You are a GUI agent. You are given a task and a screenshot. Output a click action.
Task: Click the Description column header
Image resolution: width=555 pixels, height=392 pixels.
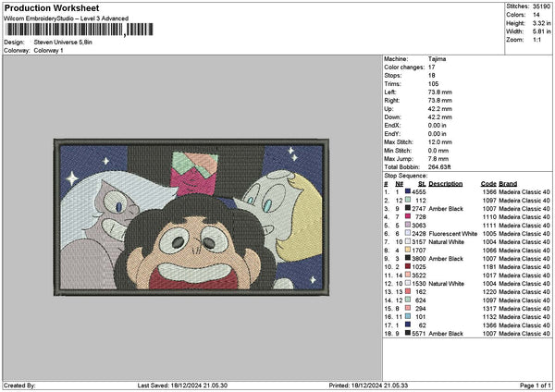[x=446, y=184]
